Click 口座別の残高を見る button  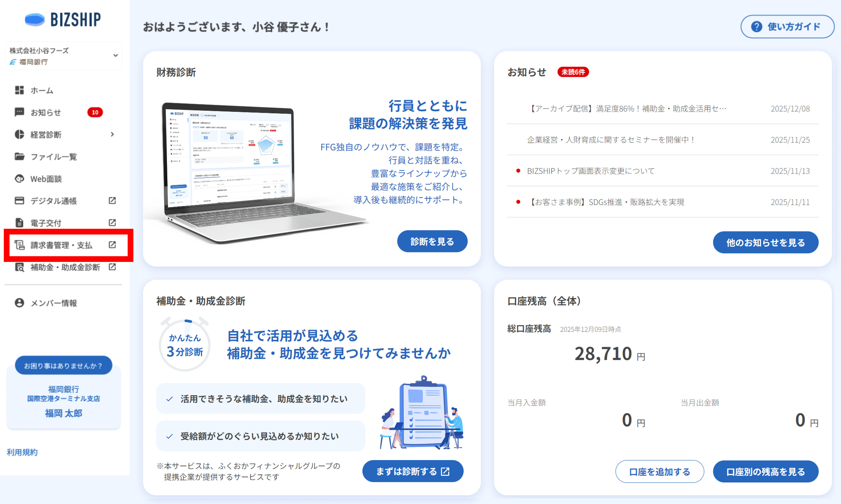point(765,471)
